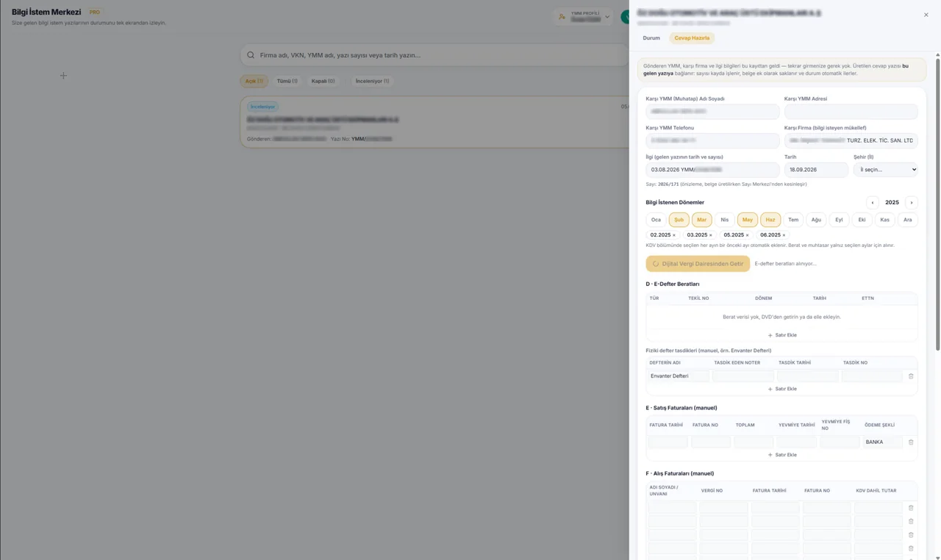Click the Karşı YMM Adresi field

pos(851,112)
